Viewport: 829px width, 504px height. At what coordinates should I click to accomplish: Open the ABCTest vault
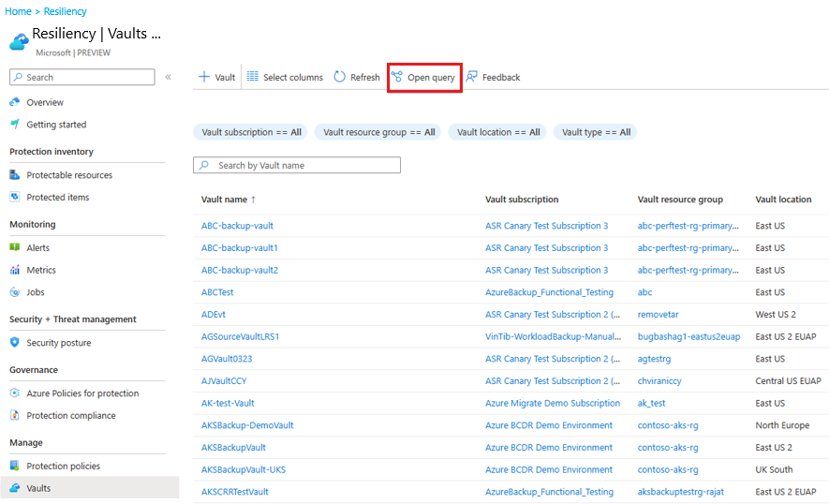(x=217, y=292)
